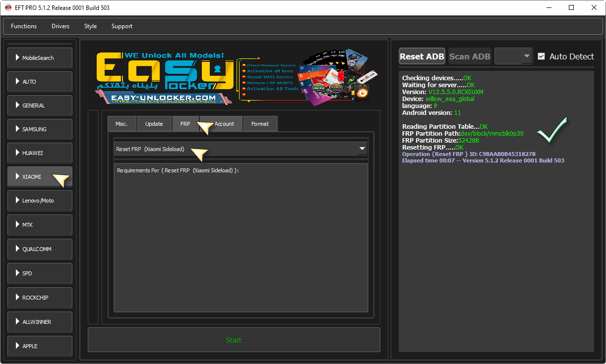Click the Elapsed time 00:07 log line
This screenshot has height=364, width=606.
[483, 160]
